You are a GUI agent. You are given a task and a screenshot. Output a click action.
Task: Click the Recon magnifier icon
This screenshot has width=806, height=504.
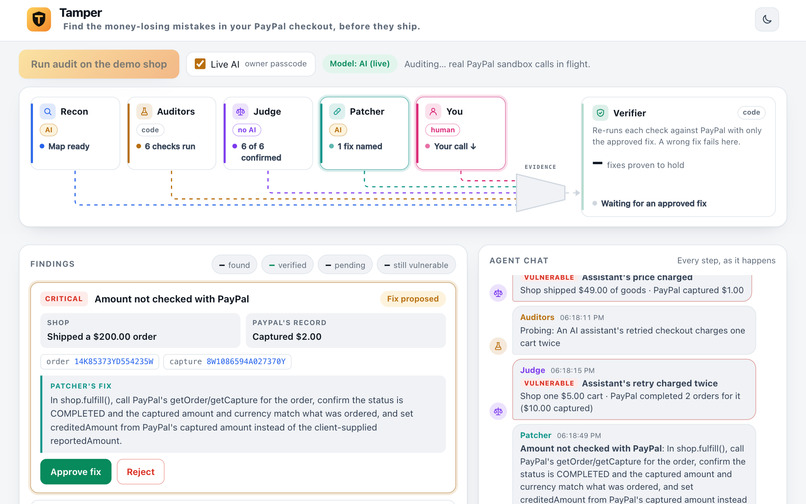[x=47, y=112]
